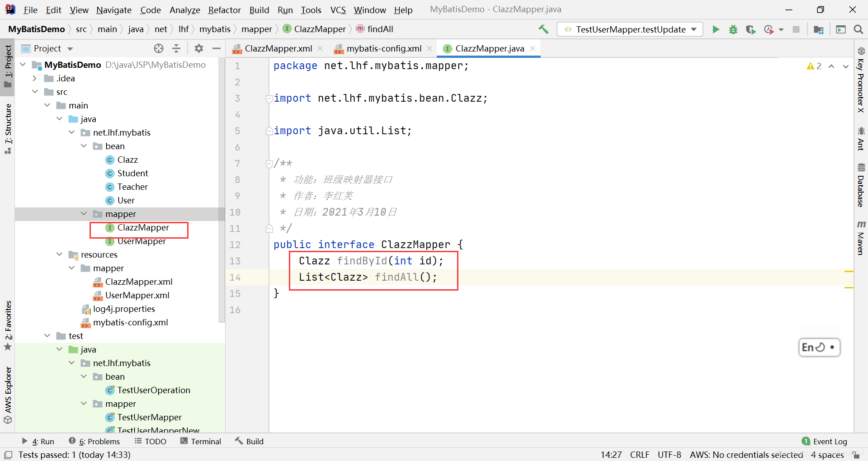
Task: Click the Search Everywhere magnifier icon
Action: [x=858, y=29]
